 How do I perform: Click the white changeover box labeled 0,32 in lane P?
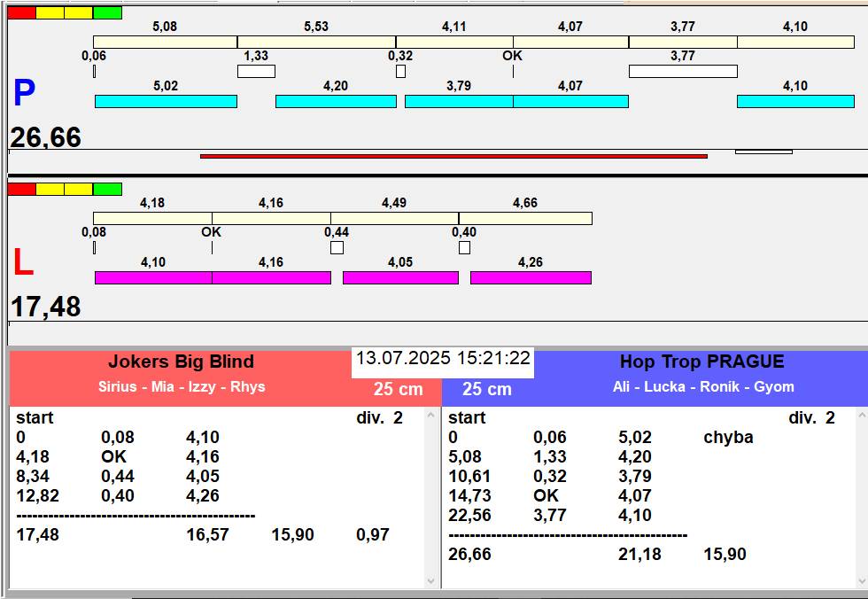click(400, 72)
